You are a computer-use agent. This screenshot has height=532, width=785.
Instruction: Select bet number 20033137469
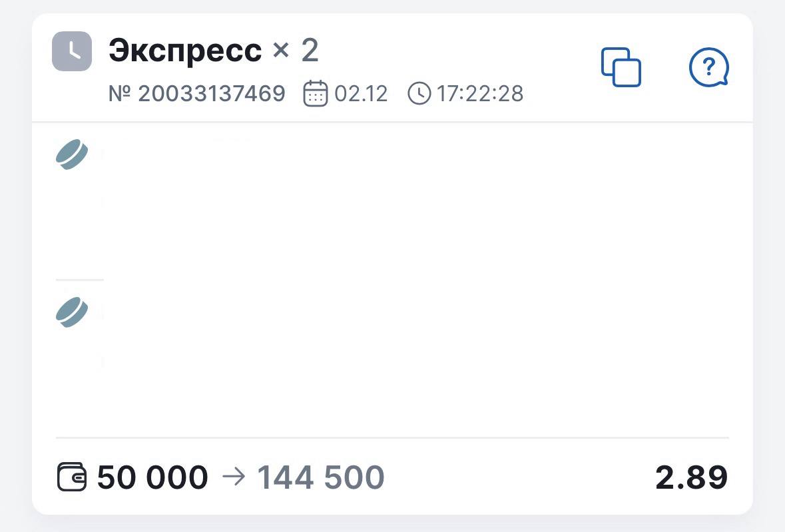197,94
